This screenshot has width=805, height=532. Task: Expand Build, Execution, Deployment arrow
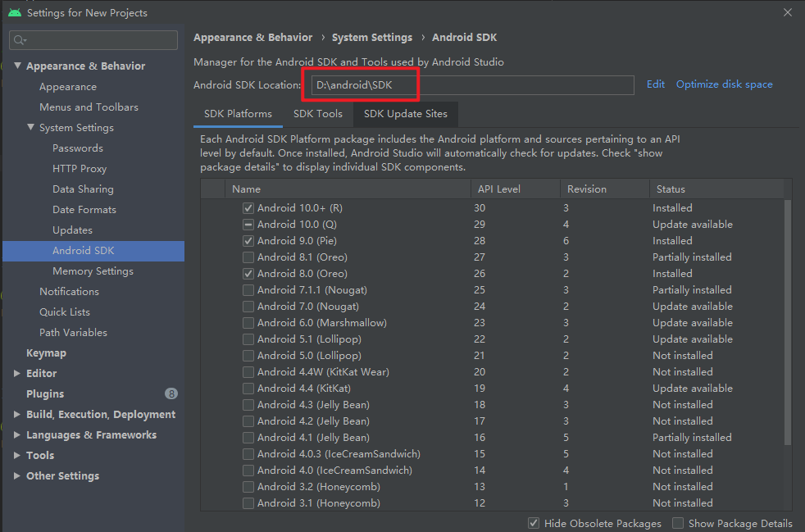pyautogui.click(x=17, y=415)
